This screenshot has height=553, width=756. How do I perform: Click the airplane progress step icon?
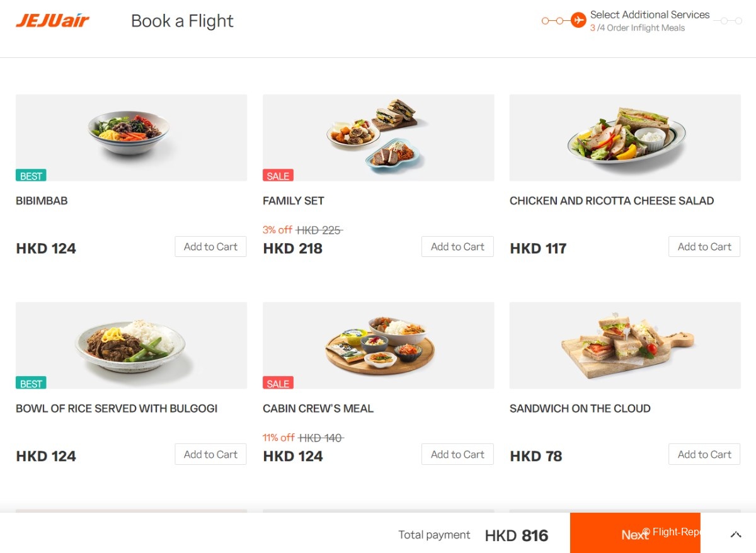click(578, 21)
